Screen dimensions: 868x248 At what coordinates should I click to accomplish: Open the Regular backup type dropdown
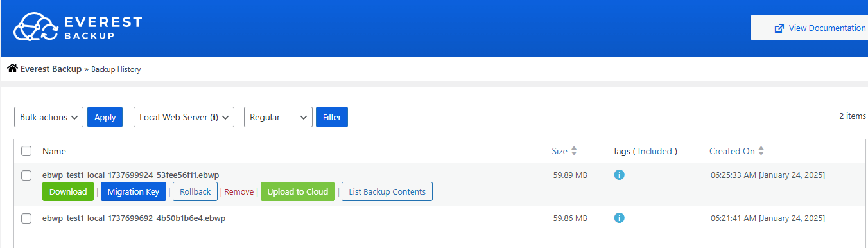[x=278, y=117]
